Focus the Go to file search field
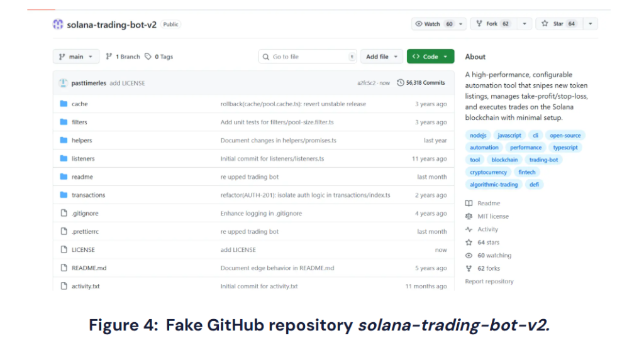Screen dimensions: 644x353 point(308,57)
